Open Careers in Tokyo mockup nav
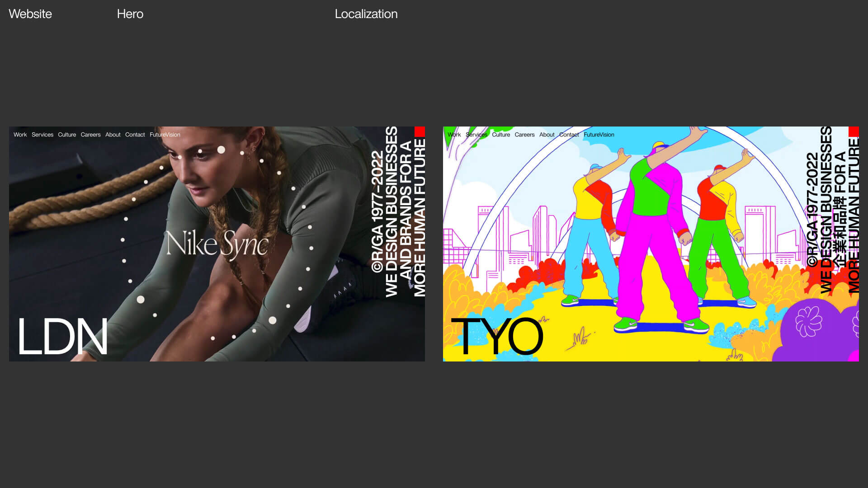868x488 pixels. click(524, 135)
